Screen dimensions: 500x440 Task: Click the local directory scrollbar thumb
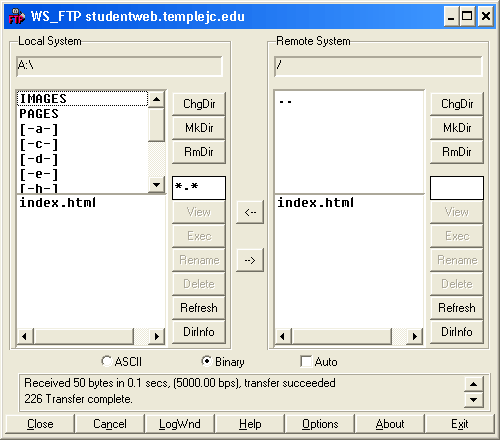[x=156, y=124]
